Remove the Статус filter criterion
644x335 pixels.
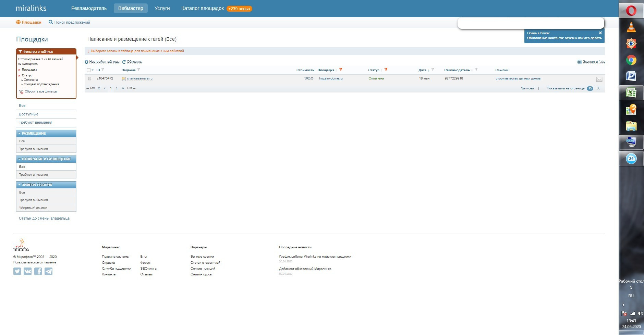tap(19, 76)
